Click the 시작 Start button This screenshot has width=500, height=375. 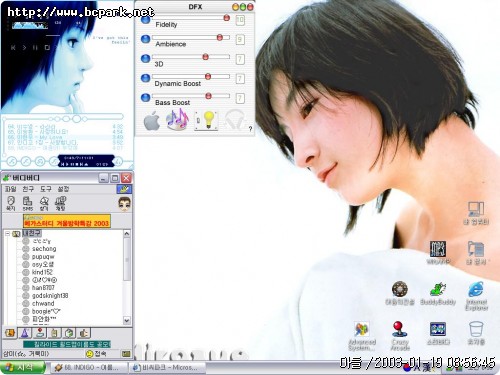[x=22, y=367]
